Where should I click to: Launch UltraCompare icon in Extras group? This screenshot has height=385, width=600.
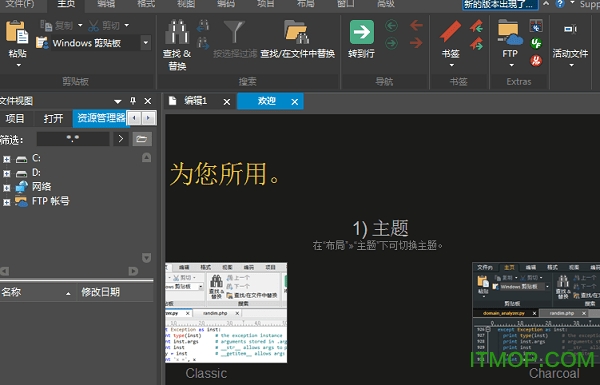tap(536, 26)
